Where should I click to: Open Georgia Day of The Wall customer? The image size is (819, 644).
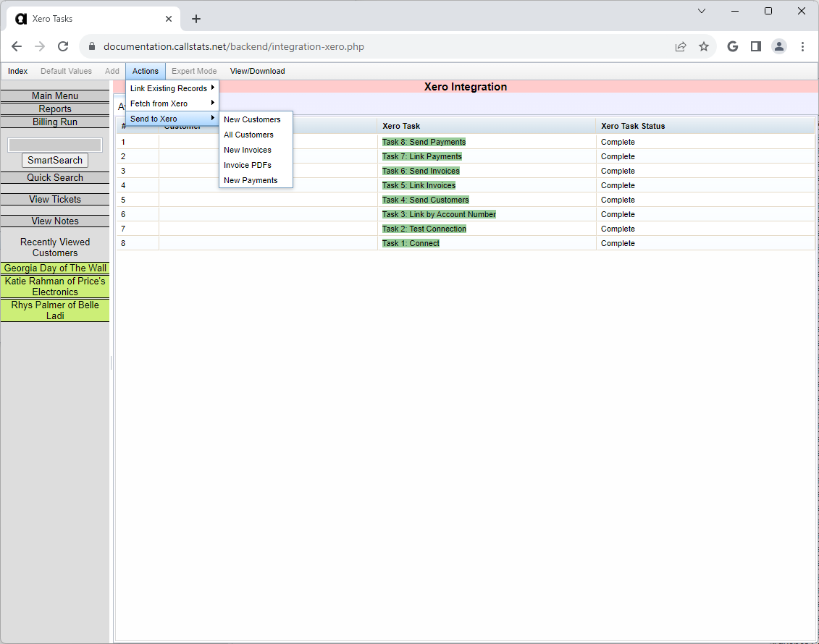pyautogui.click(x=55, y=268)
